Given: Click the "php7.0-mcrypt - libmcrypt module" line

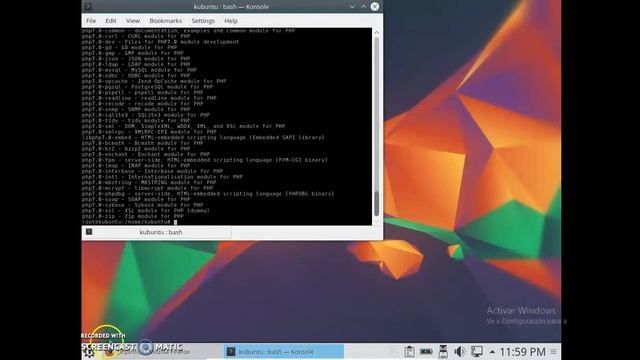Looking at the screenshot, I should pos(147,188).
